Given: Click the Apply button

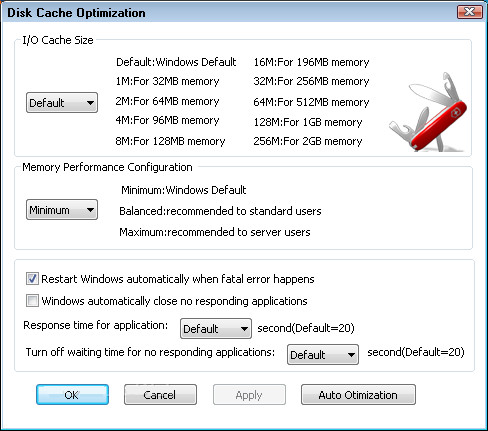Looking at the screenshot, I should point(249,395).
